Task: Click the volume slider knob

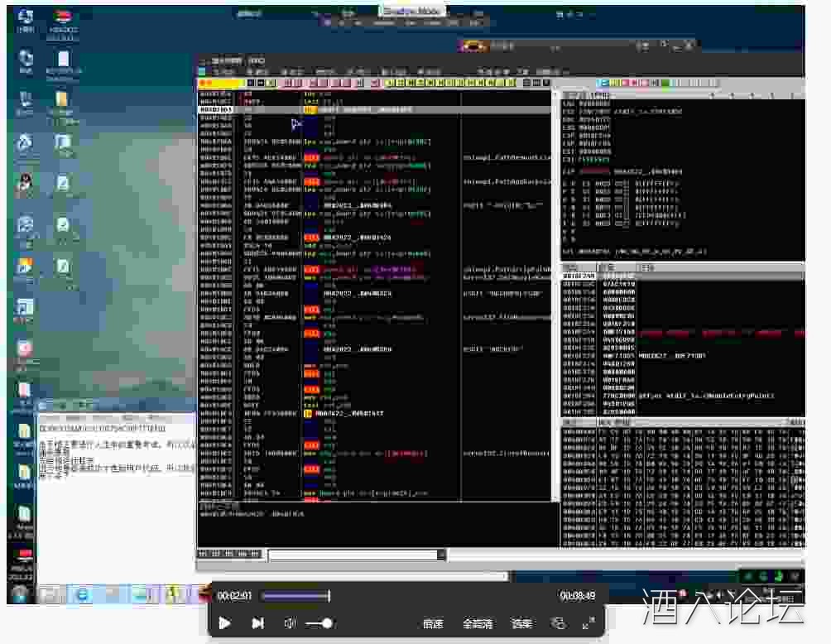Action: coord(327,623)
